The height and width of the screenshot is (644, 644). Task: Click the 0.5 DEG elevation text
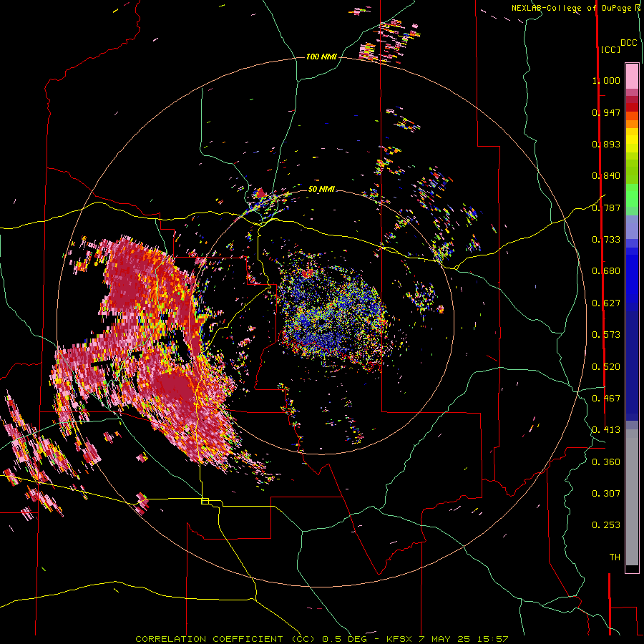pyautogui.click(x=344, y=639)
